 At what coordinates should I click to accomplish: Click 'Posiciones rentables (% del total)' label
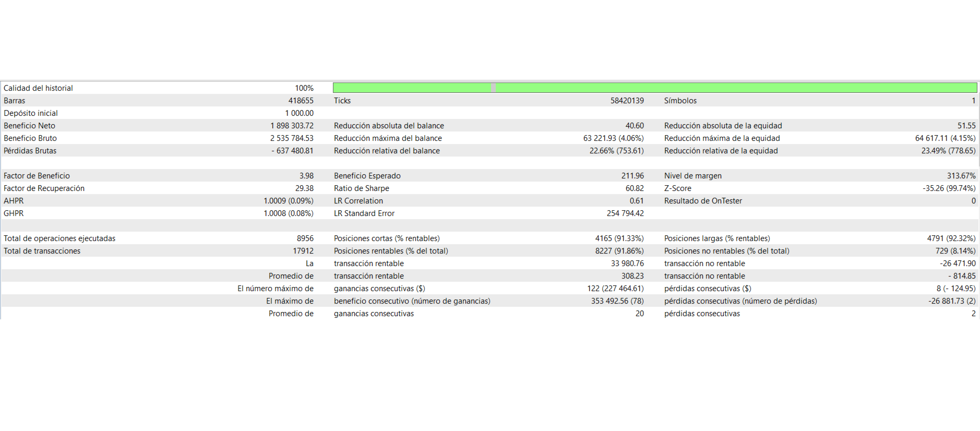(391, 251)
